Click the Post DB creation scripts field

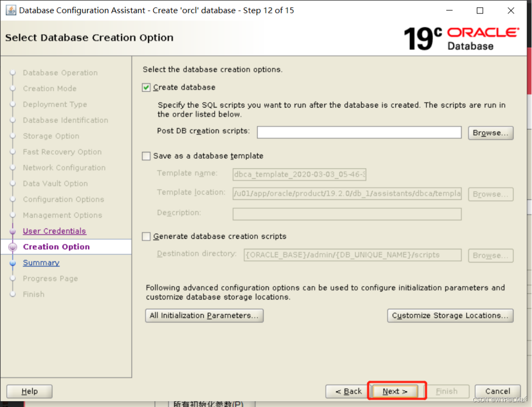point(359,133)
